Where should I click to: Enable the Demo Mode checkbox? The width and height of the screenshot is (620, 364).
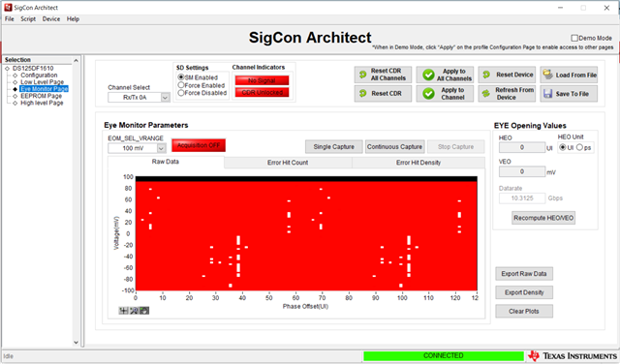pos(574,38)
